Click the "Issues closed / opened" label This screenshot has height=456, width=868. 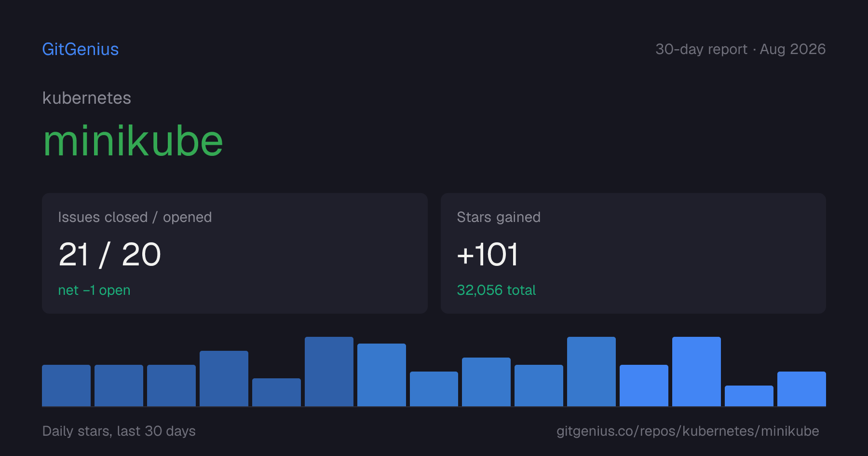click(x=135, y=217)
